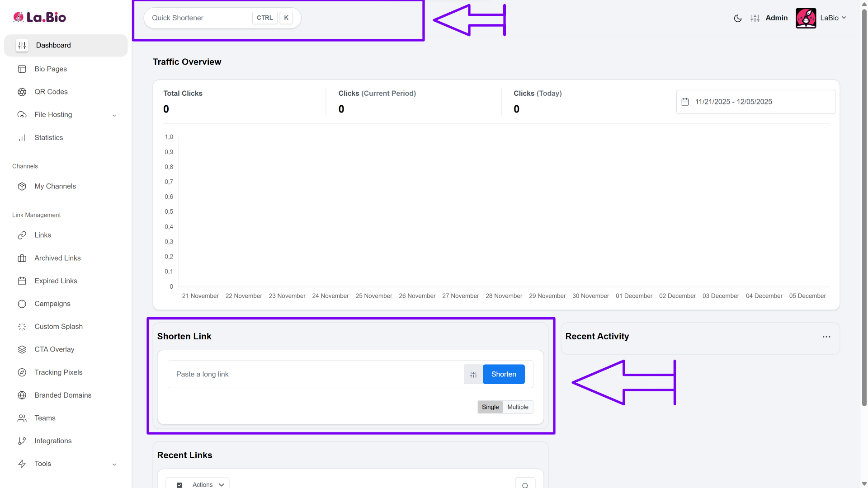Click the date range picker field
Screen dimensions: 868x488
[755, 102]
